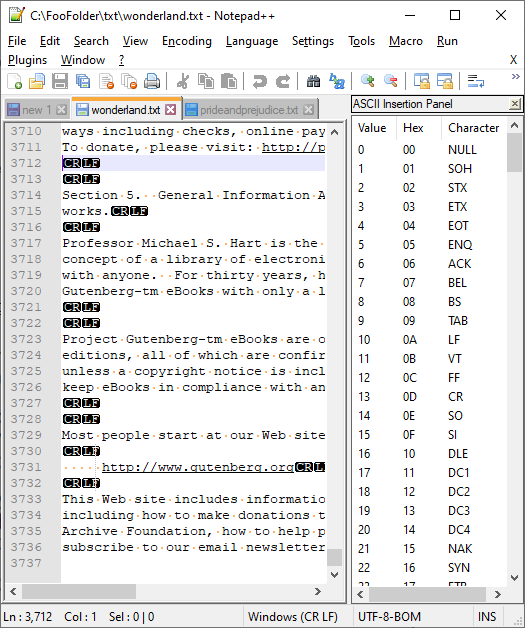Sort ASCII panel by Value column header

374,128
